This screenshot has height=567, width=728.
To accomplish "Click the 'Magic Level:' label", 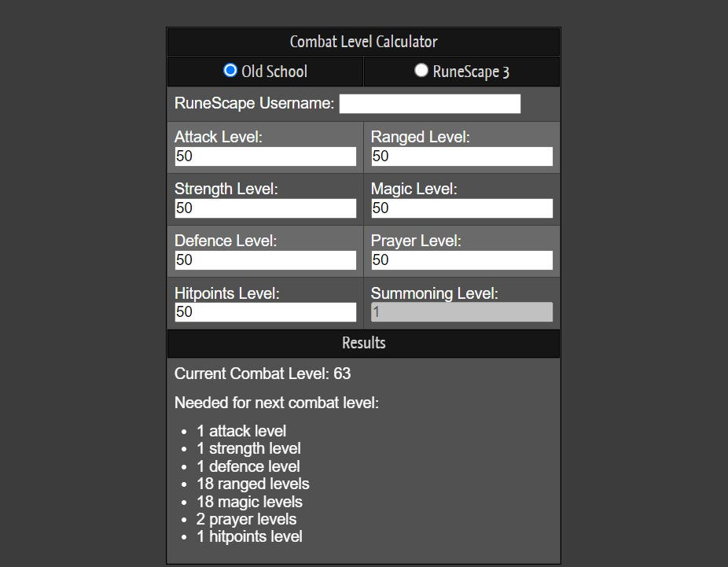I will pos(414,189).
